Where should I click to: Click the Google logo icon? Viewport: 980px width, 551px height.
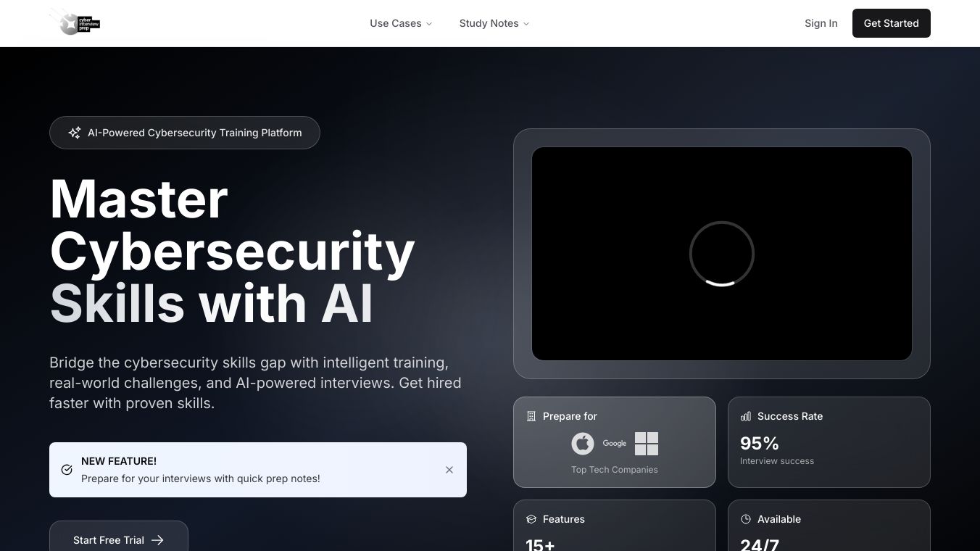tap(615, 443)
